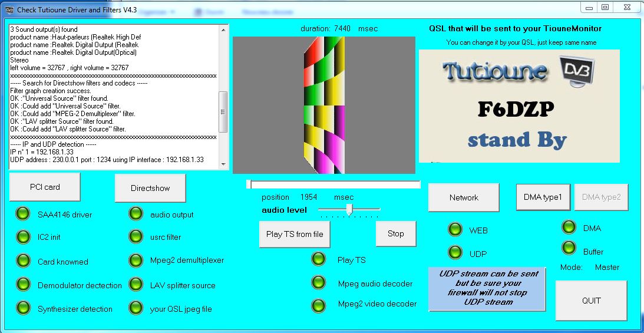Click "QSL that will be sent" heading
Viewport: 644px width, 333px height.
516,29
